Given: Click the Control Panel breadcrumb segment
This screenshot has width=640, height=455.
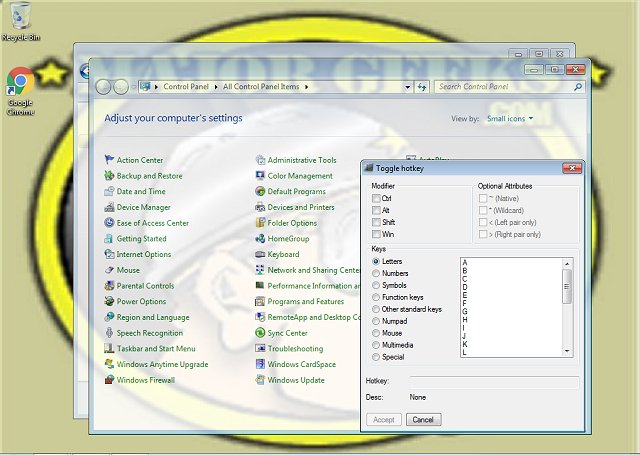Looking at the screenshot, I should (186, 87).
